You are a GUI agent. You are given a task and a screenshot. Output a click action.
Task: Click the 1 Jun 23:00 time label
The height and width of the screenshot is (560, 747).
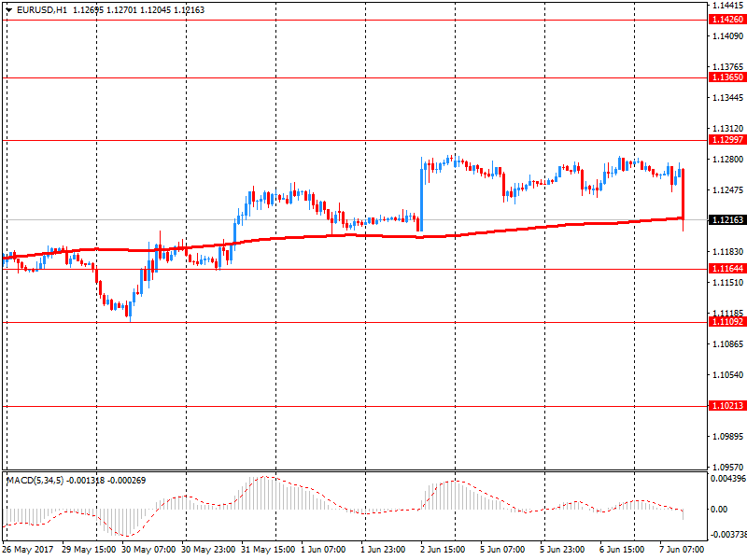point(383,550)
